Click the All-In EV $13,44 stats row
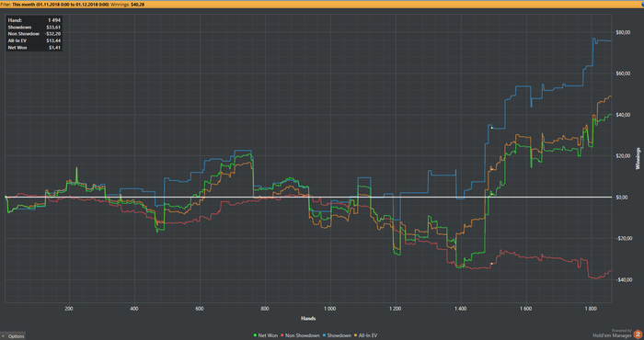This screenshot has width=644, height=340. [34, 41]
